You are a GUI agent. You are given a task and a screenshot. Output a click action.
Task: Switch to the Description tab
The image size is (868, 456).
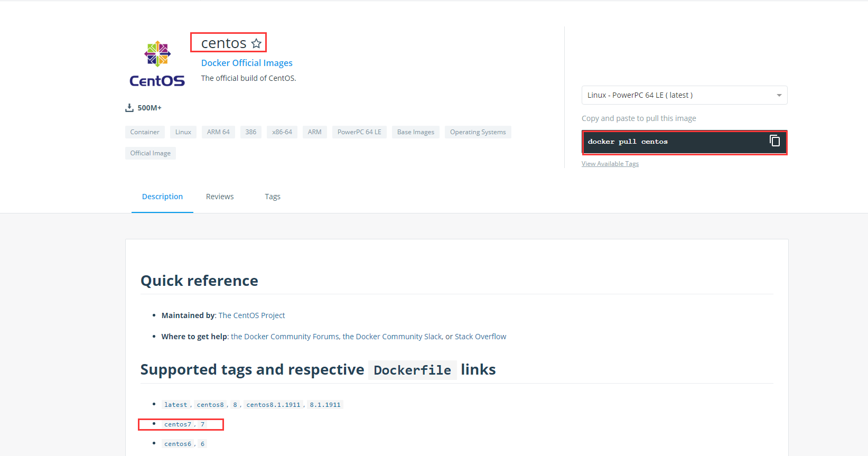click(x=162, y=197)
